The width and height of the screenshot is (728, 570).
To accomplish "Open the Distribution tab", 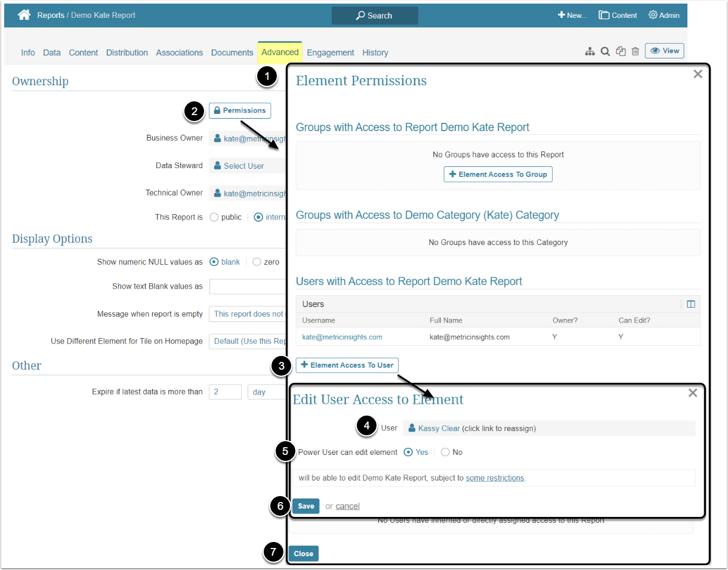I will coord(127,52).
